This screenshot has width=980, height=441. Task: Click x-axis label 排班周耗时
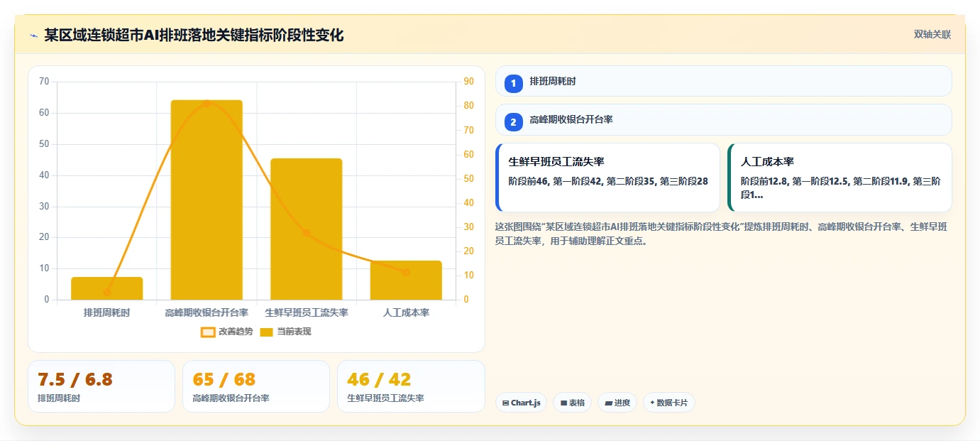click(x=107, y=312)
